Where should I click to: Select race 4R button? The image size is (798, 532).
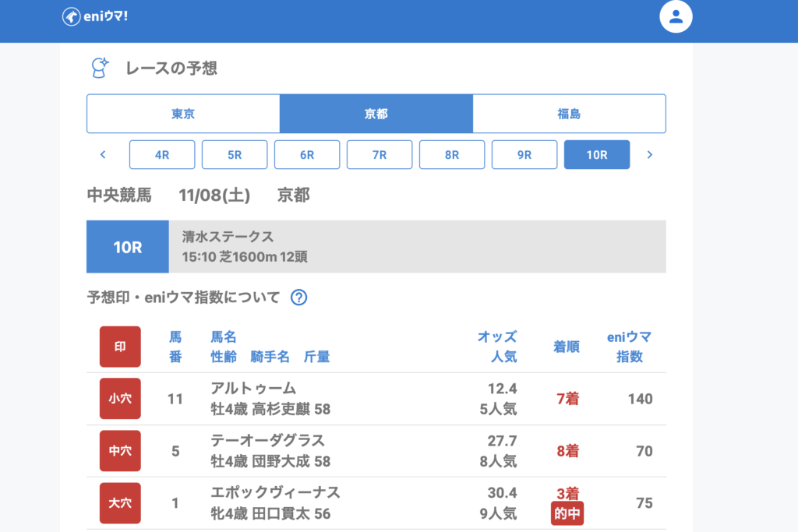tap(162, 155)
